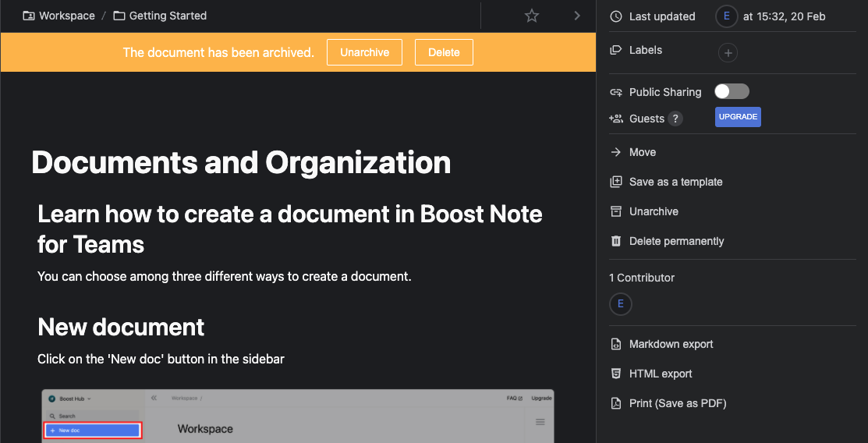Click 'The document has been archived.' message

(x=218, y=52)
